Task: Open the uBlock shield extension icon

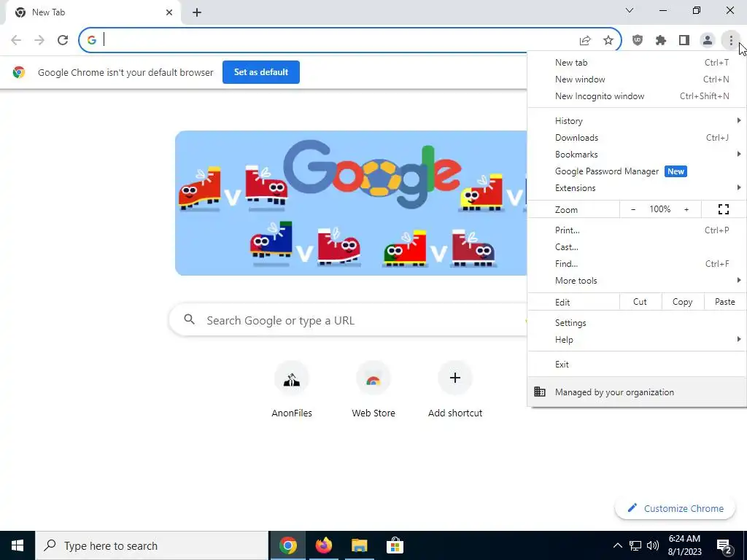Action: [638, 41]
